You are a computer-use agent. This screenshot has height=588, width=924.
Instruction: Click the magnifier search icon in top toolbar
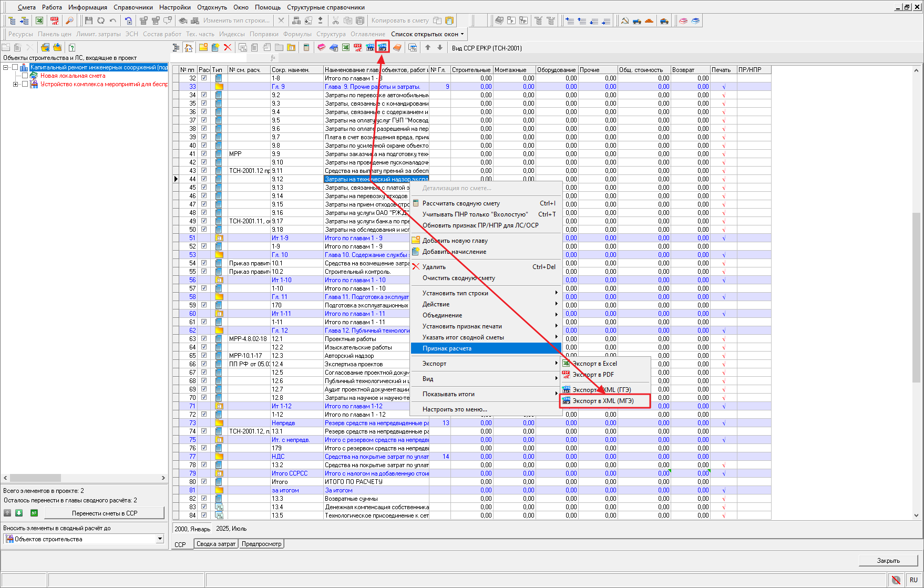[69, 20]
